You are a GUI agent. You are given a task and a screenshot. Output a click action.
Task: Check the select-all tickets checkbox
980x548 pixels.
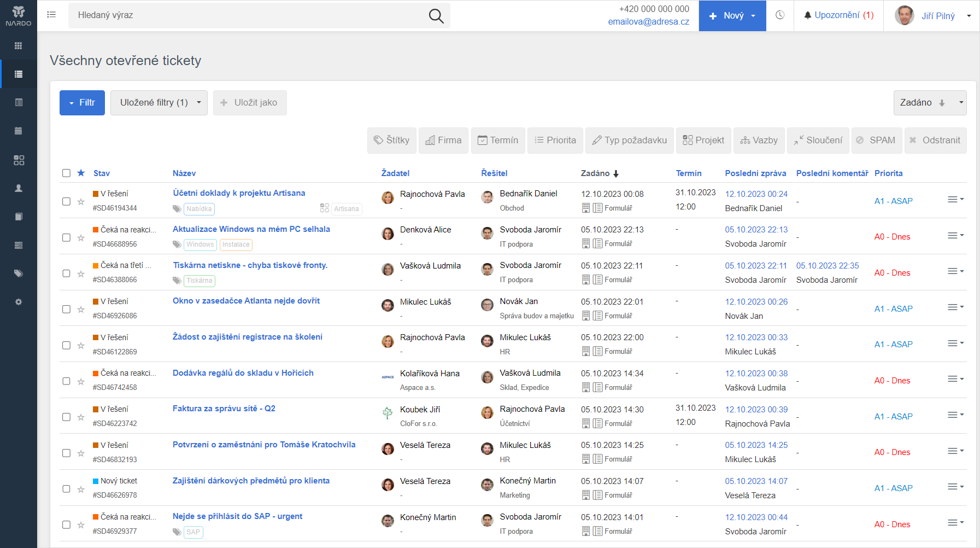[x=66, y=173]
